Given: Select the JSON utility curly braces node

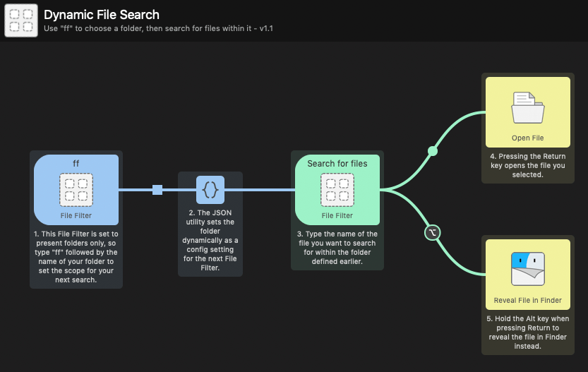Looking at the screenshot, I should pyautogui.click(x=210, y=189).
